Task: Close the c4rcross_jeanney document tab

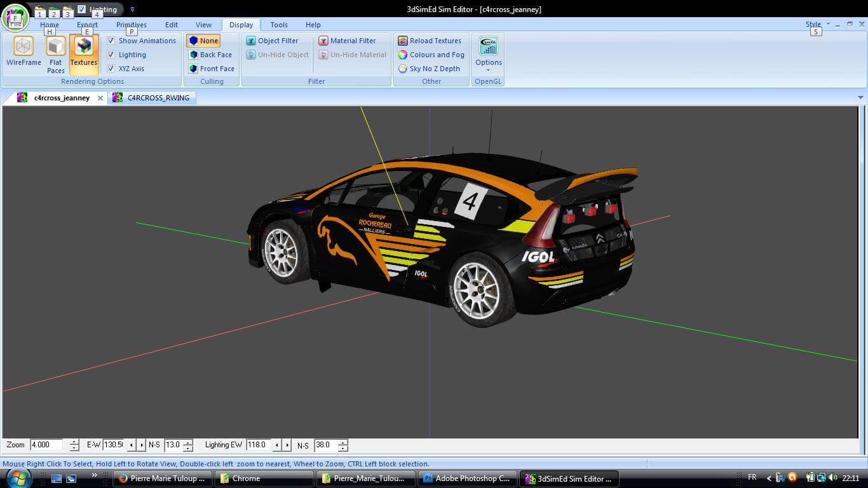Action: click(x=100, y=98)
